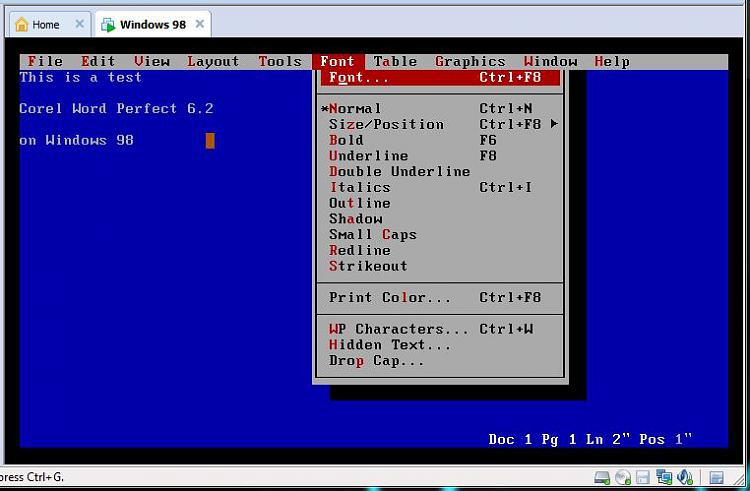Screen dimensions: 750x491
Task: Click the Windows 98 tab's VM icon
Action: pos(109,25)
